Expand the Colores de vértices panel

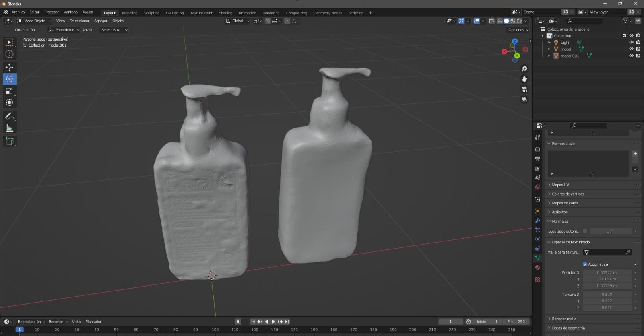click(x=592, y=194)
